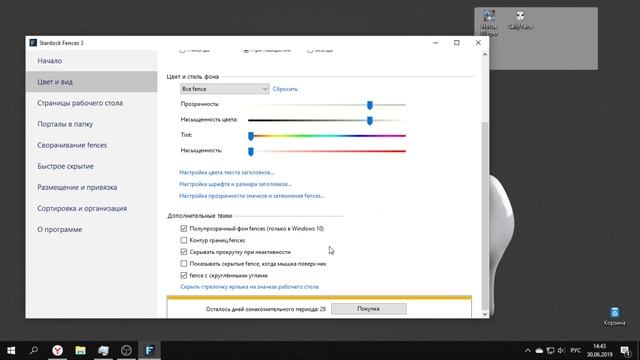Open the taskbar clock and date
Screen dimensions: 640x360
click(x=600, y=351)
